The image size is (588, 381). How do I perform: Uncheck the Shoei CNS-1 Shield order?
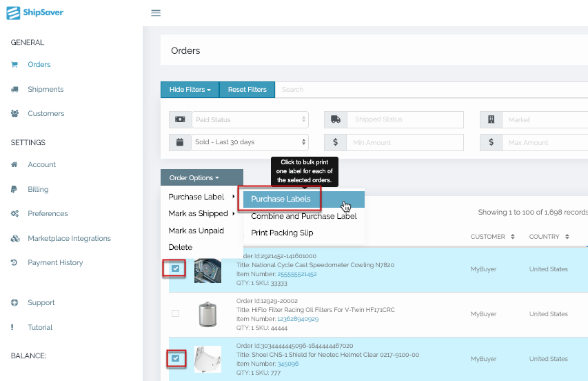(x=175, y=358)
